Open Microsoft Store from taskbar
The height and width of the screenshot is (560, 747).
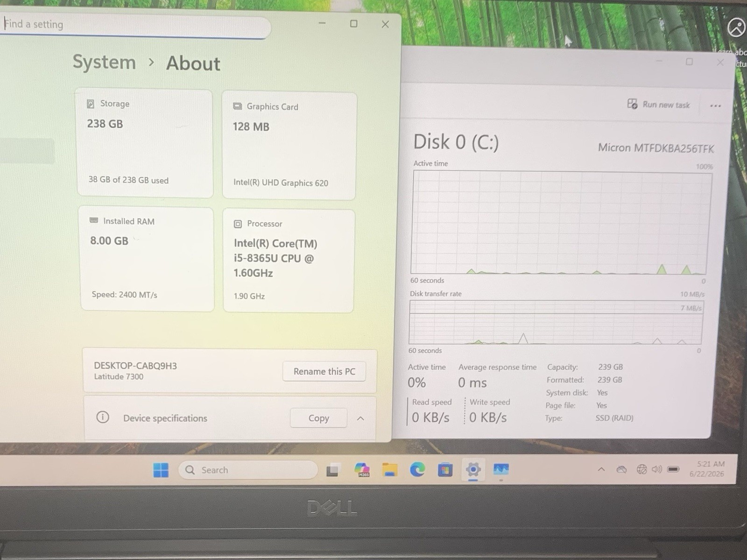445,469
